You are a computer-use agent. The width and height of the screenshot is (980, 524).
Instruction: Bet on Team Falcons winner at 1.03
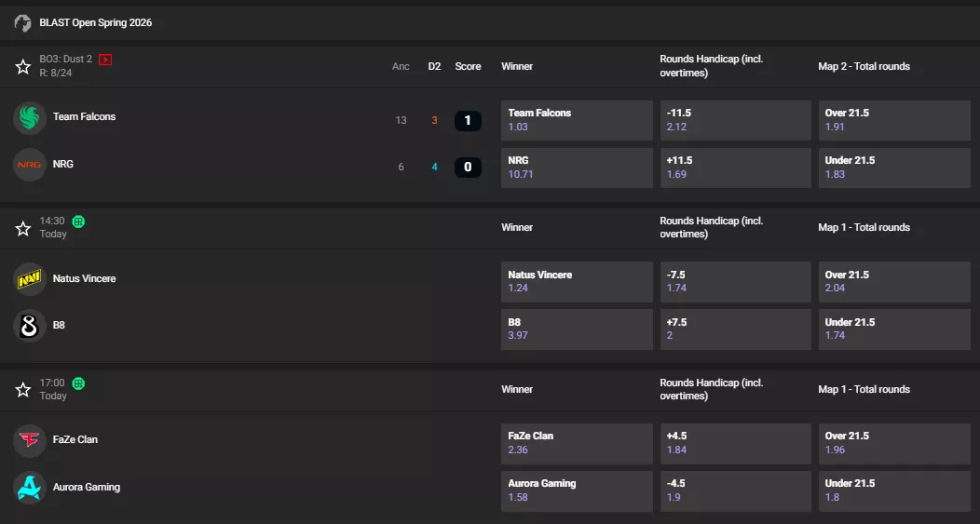pyautogui.click(x=577, y=120)
